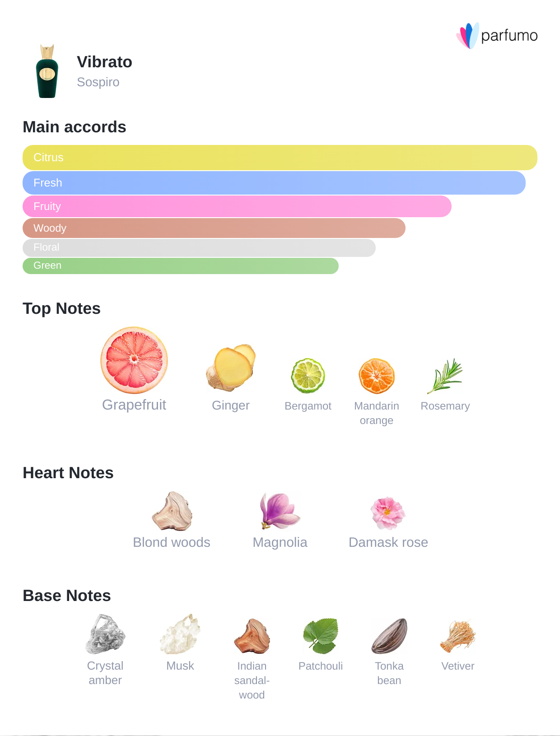Image resolution: width=560 pixels, height=736 pixels.
Task: Select the Damask rose icon
Action: (x=388, y=512)
